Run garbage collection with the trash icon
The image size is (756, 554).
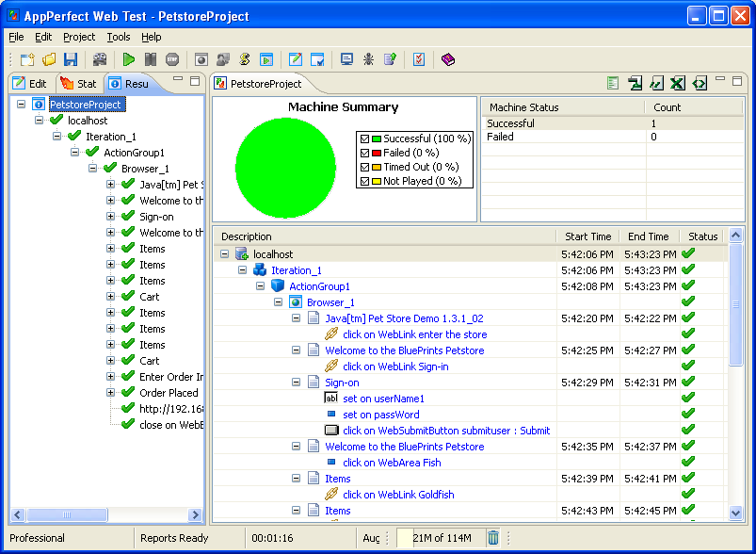[493, 538]
